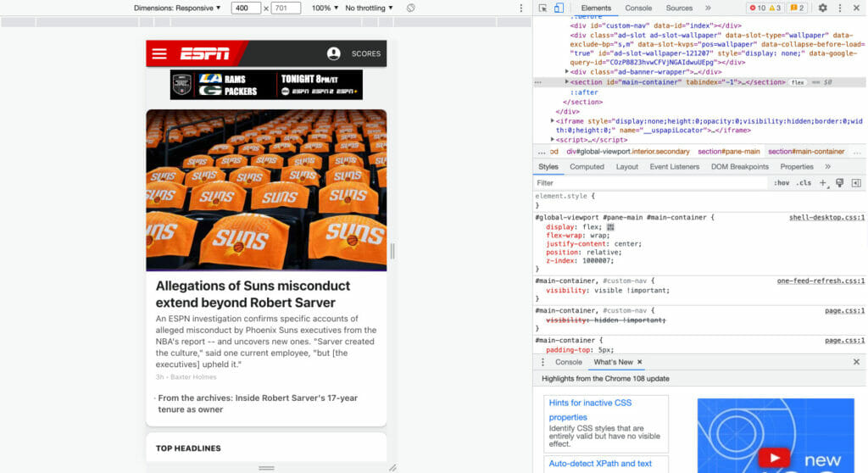This screenshot has width=868, height=473.
Task: Select div#global-viewport breadcrumb
Action: (x=628, y=152)
